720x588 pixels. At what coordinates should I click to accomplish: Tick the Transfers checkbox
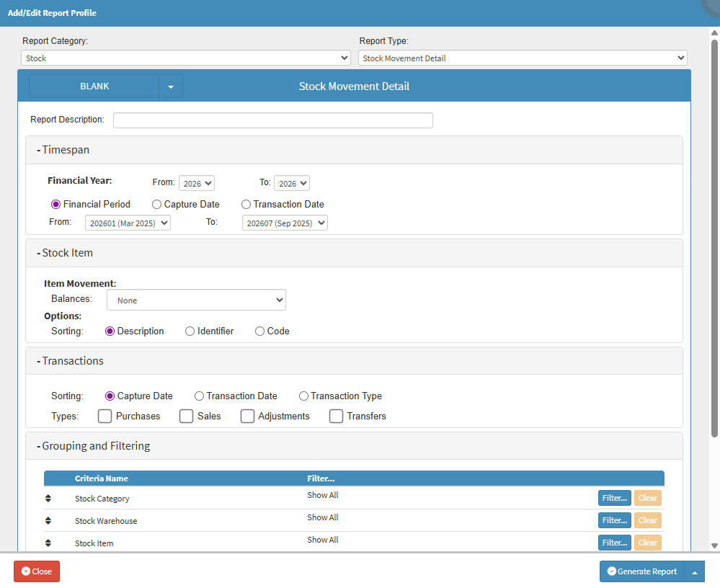point(336,416)
